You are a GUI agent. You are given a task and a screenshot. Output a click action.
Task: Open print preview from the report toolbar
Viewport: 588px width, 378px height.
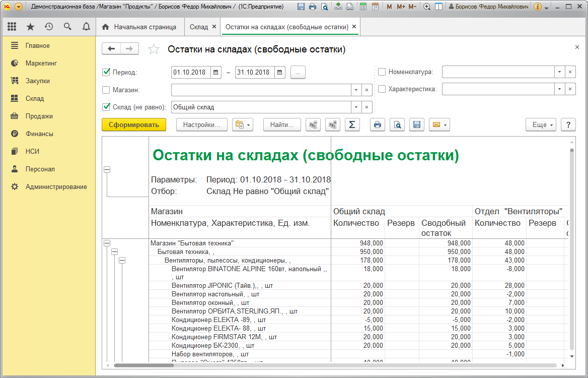click(x=397, y=124)
